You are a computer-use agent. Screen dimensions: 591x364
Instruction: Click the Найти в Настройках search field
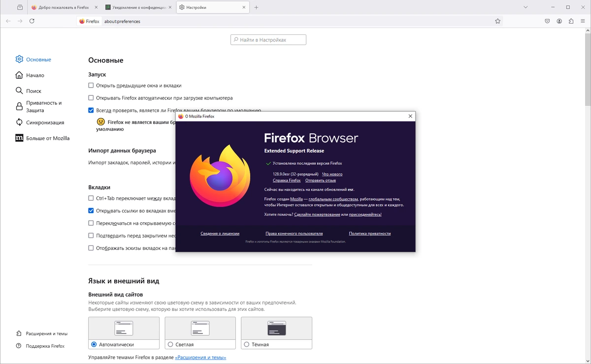268,40
